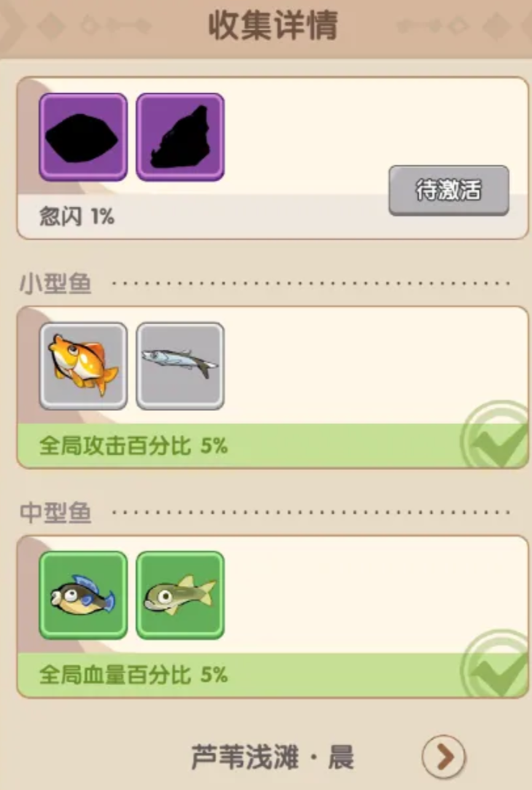Tap the blue-finned pufferfish icon
This screenshot has width=532, height=790.
click(x=83, y=595)
